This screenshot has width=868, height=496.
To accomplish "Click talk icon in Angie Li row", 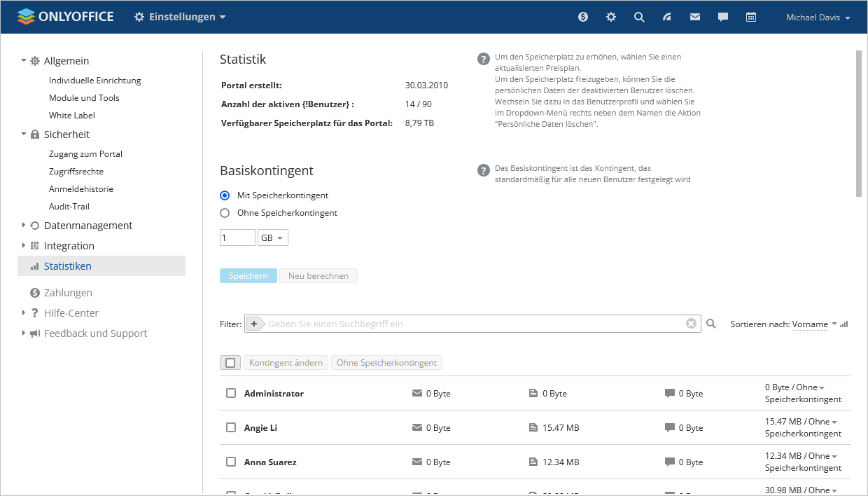I will point(670,428).
